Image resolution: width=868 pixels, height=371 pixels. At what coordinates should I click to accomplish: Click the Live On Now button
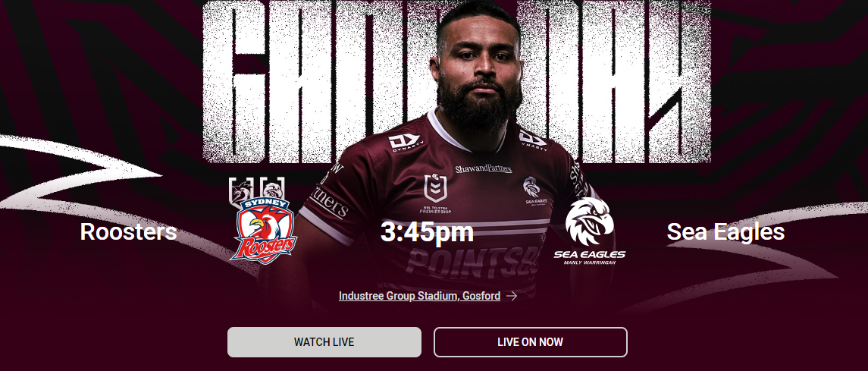coord(531,342)
